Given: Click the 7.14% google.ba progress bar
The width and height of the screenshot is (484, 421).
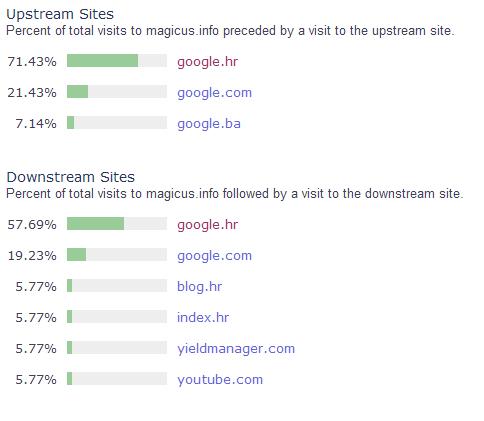Looking at the screenshot, I should 117,123.
